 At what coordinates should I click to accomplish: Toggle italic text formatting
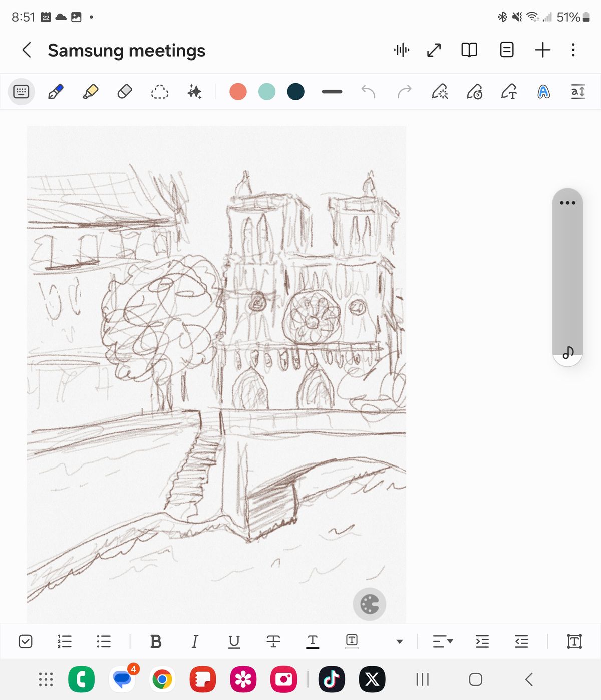tap(195, 641)
